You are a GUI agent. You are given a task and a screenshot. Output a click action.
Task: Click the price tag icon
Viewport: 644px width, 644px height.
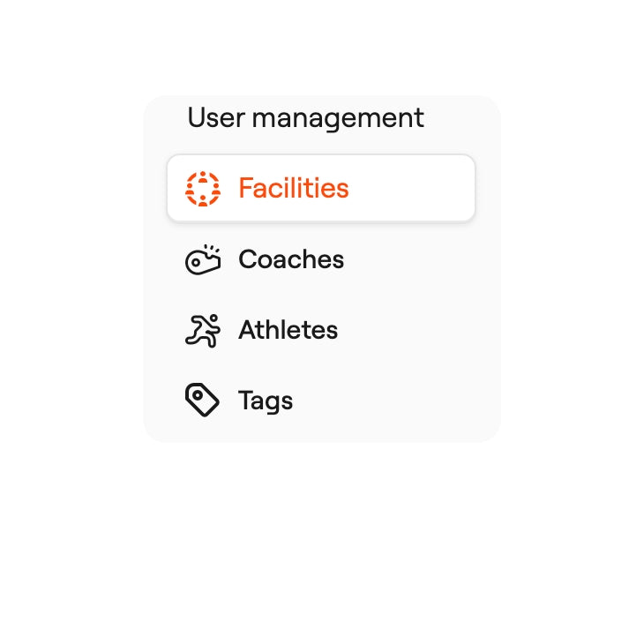pyautogui.click(x=203, y=401)
